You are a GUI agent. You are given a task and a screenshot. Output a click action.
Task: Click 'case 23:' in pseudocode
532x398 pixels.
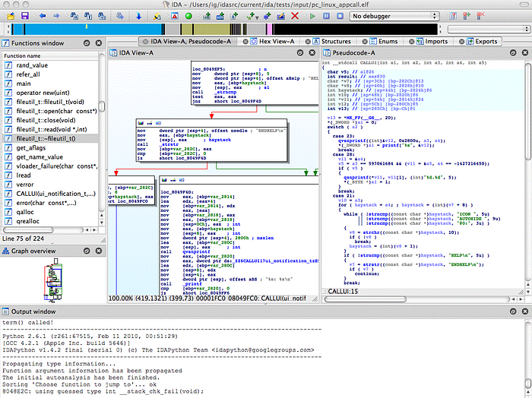[x=344, y=136]
